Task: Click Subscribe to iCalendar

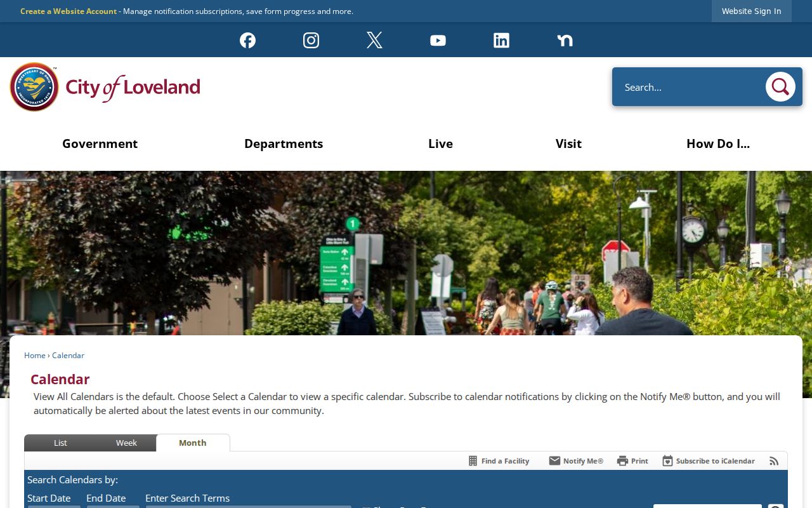Action: tap(709, 461)
